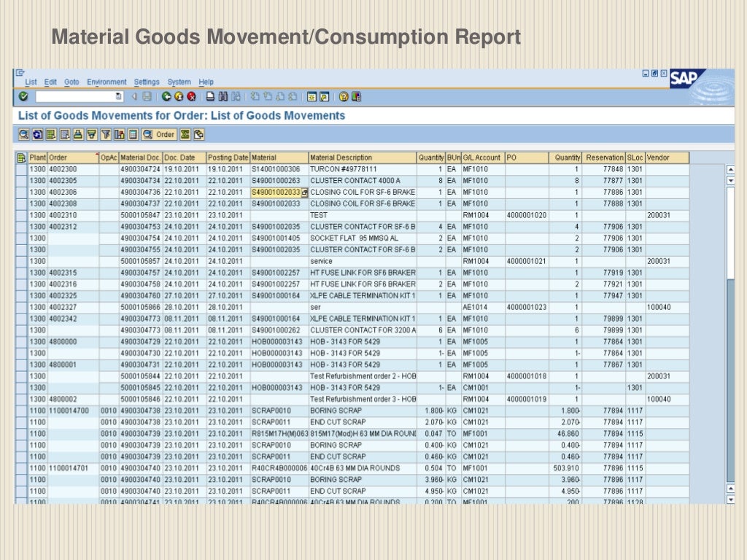Click the green Enter checkmark icon
The image size is (747, 560).
point(23,96)
